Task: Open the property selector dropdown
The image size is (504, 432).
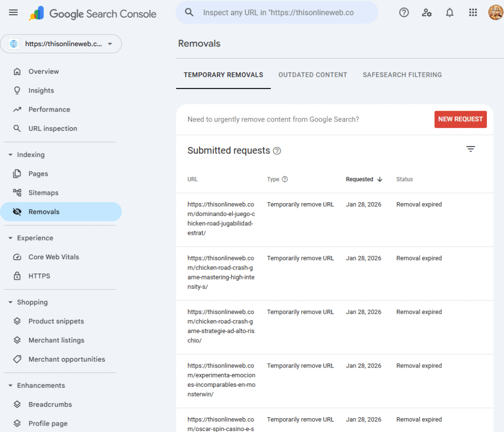Action: (61, 44)
